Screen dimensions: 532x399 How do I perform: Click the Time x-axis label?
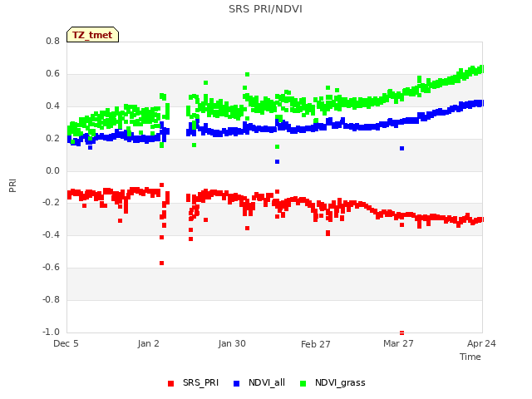(470, 357)
